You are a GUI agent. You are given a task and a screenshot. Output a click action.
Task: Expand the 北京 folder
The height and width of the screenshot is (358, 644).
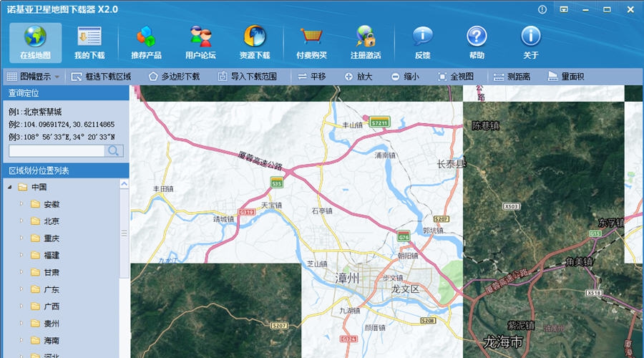point(21,221)
